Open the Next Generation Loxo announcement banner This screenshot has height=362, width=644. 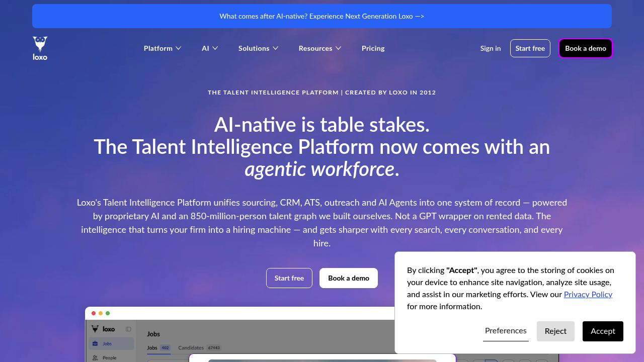322,16
